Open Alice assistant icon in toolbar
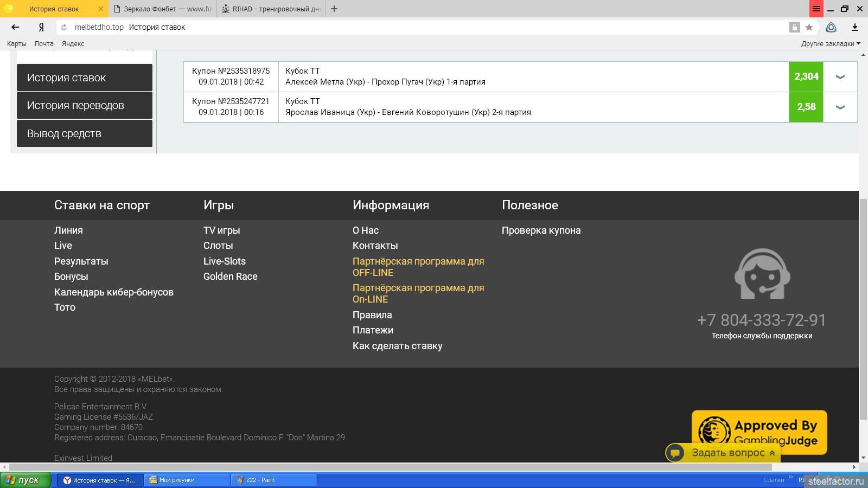 click(x=831, y=27)
